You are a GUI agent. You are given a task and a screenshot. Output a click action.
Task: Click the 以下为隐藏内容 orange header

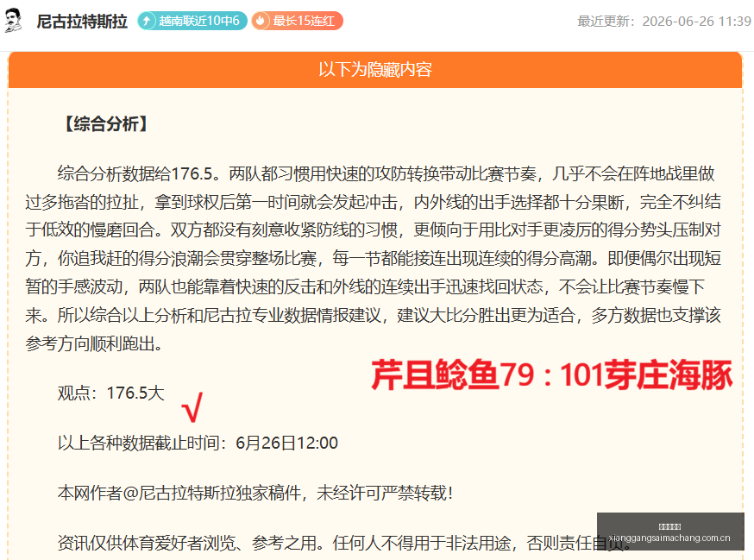click(375, 70)
